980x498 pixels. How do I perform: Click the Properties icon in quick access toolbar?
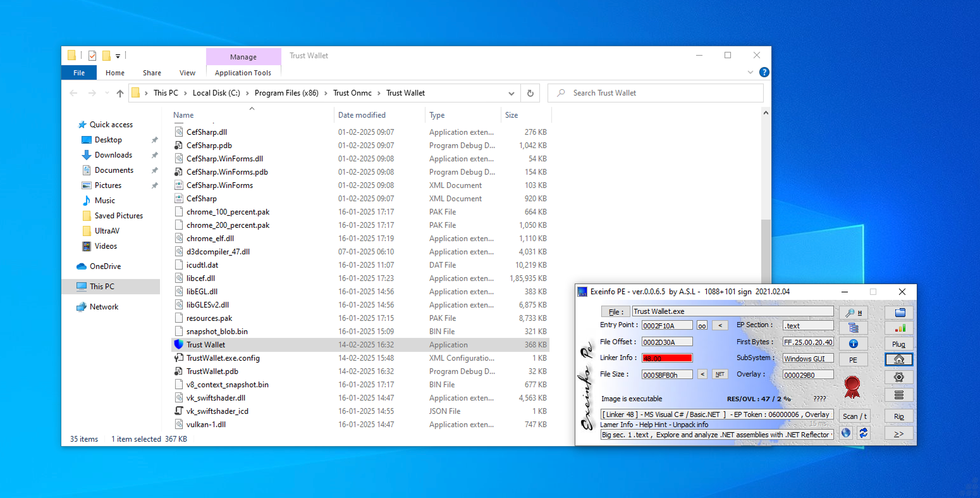[x=92, y=56]
